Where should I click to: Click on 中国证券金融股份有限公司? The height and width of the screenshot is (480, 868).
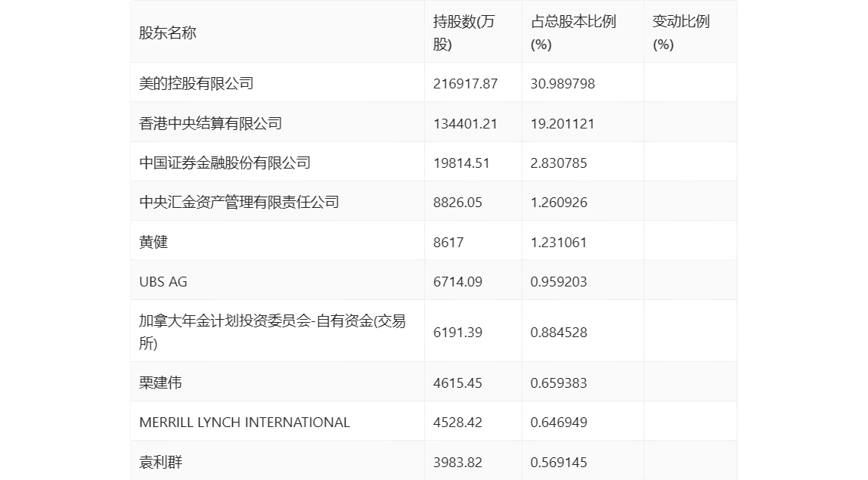[x=225, y=163]
